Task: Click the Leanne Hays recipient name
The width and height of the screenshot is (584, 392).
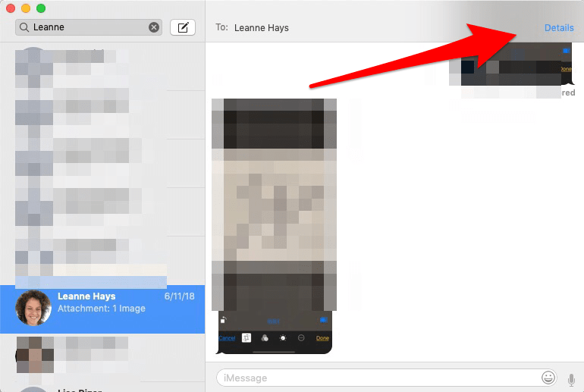Action: [x=262, y=28]
